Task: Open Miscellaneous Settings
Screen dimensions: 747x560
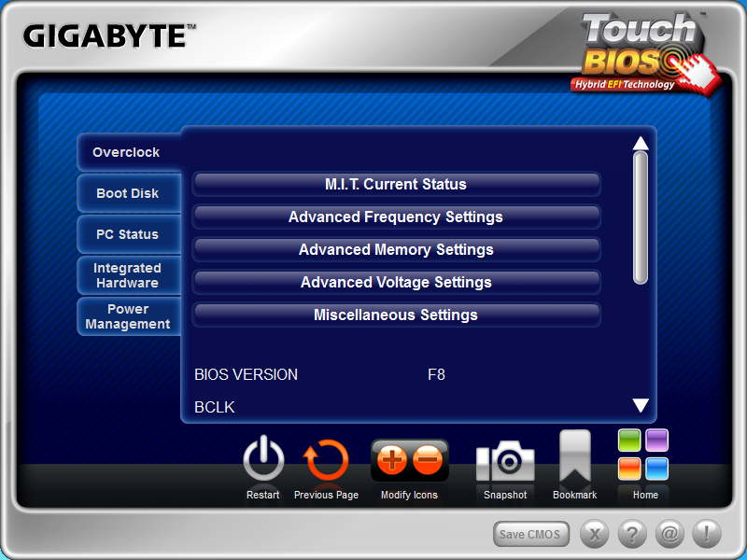Action: click(x=396, y=315)
